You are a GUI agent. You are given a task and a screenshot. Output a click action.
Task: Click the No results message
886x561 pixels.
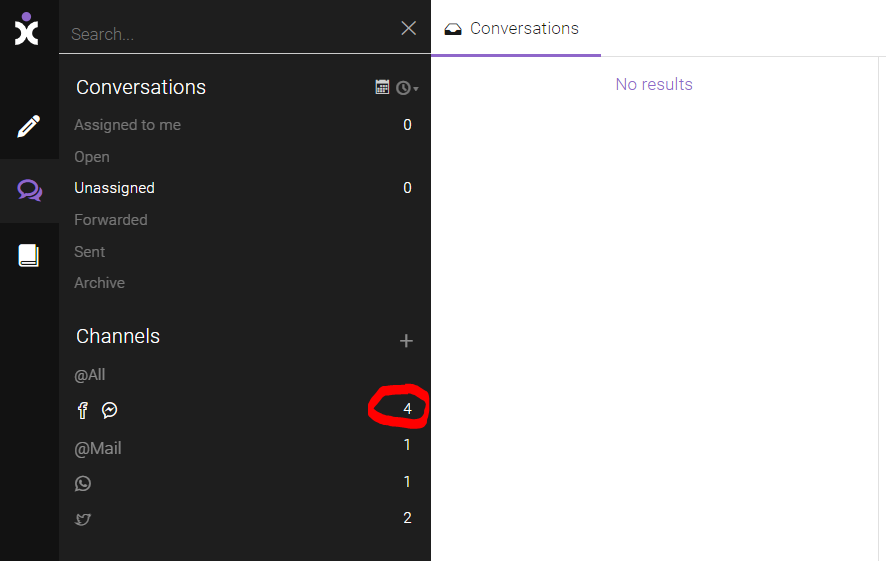pos(654,84)
